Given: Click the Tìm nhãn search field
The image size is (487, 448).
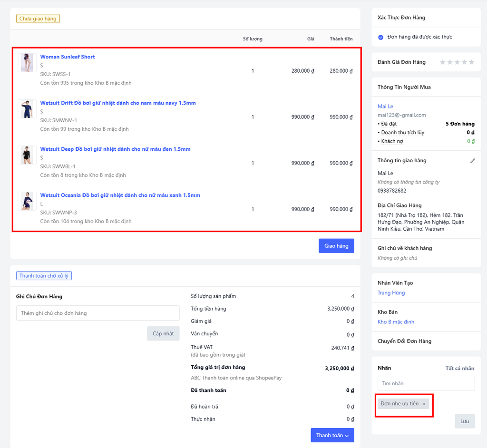Looking at the screenshot, I should coord(426,383).
